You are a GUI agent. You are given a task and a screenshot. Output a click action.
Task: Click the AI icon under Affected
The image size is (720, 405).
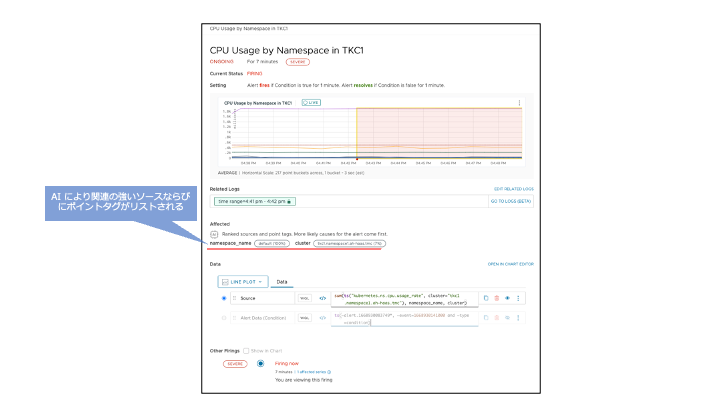point(214,234)
